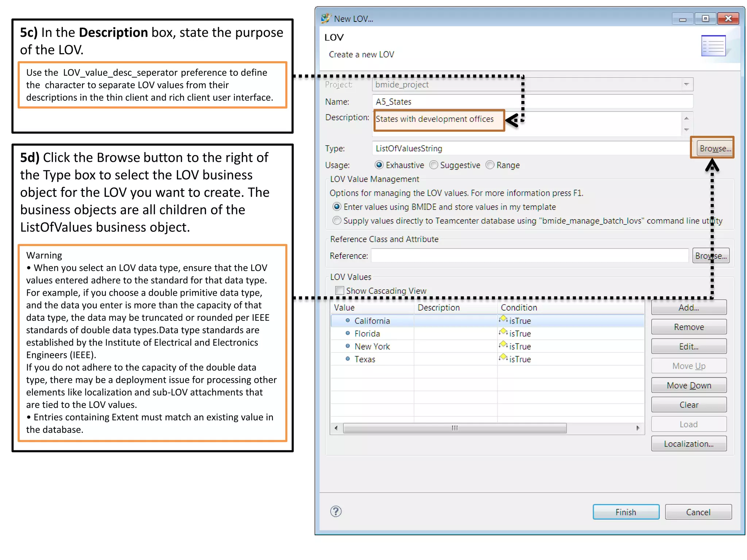
Task: Click the Florida row bullet icon
Action: tap(348, 334)
